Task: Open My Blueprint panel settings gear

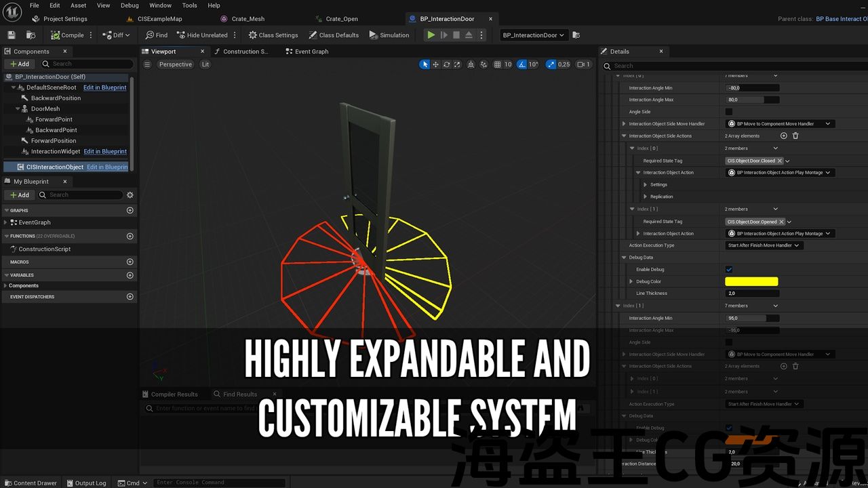Action: [130, 195]
